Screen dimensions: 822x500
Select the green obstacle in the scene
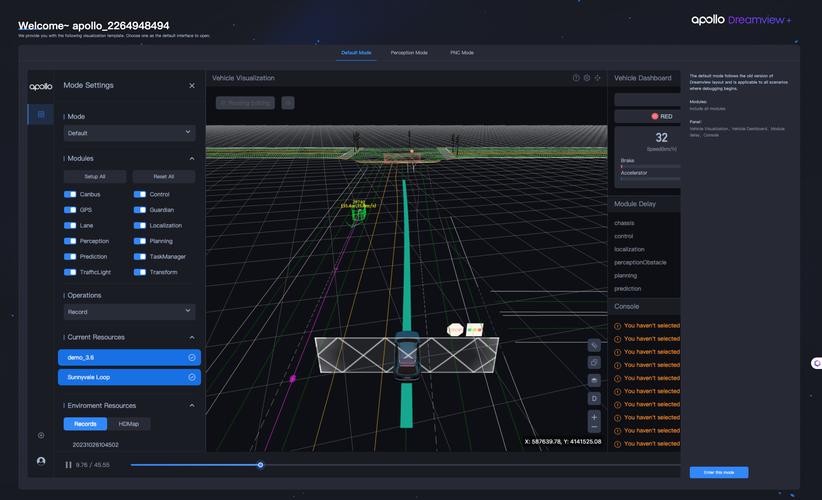point(358,214)
